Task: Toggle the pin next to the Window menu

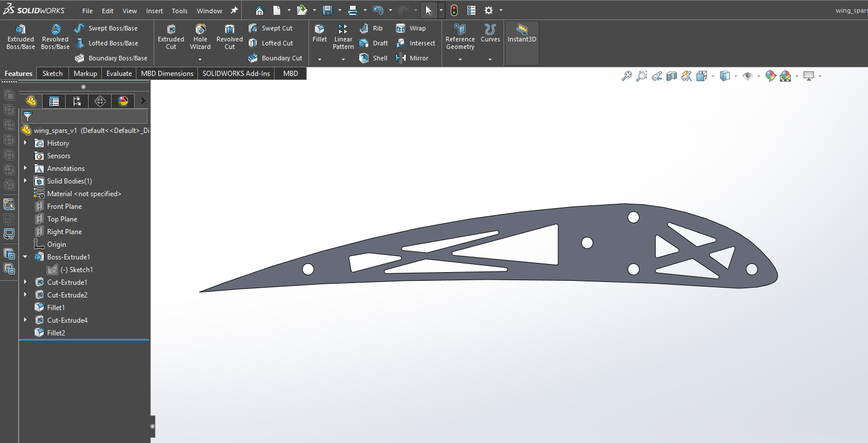Action: (234, 10)
